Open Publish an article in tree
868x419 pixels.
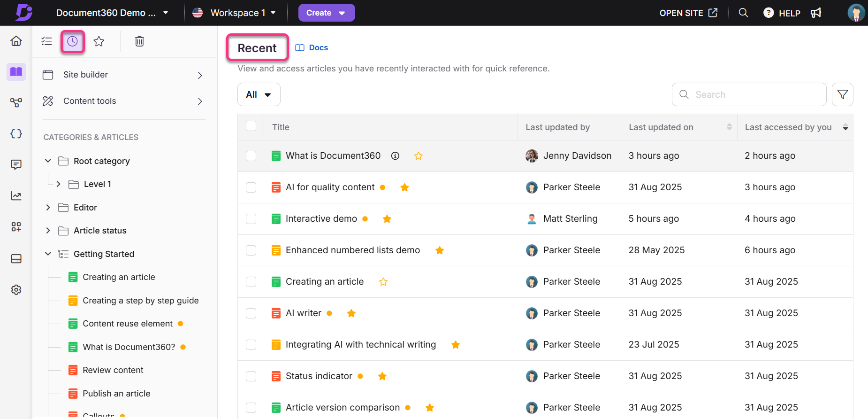point(116,394)
